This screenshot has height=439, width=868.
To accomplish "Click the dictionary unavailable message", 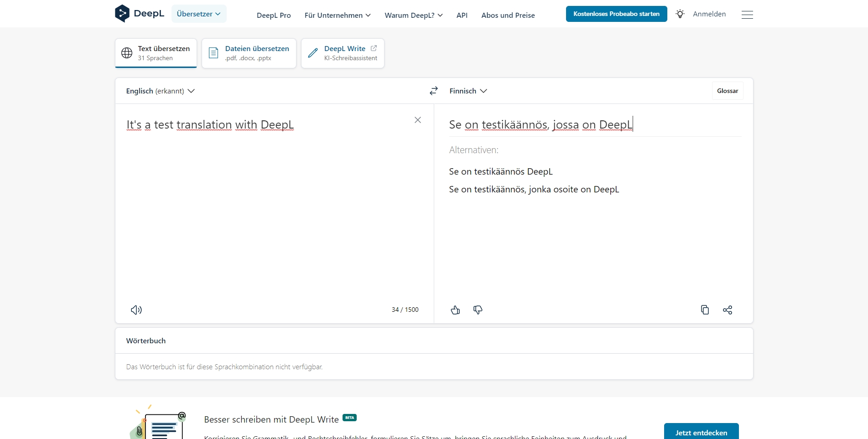I will [x=224, y=367].
